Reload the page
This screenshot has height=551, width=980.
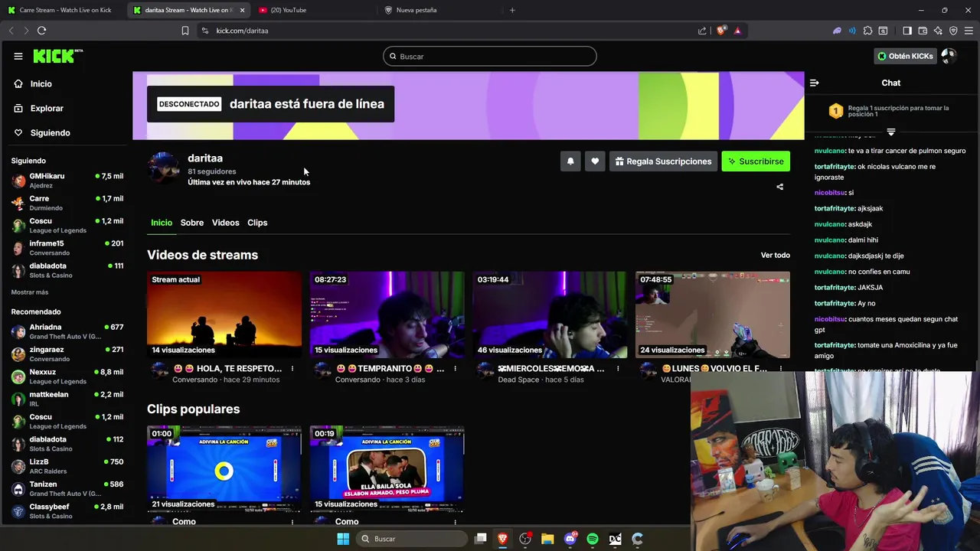tap(41, 31)
